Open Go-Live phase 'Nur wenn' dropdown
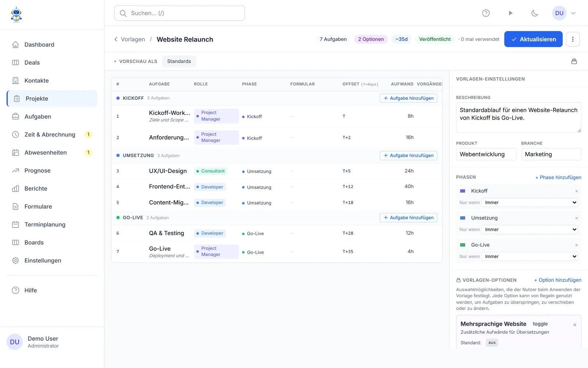 [x=530, y=256]
